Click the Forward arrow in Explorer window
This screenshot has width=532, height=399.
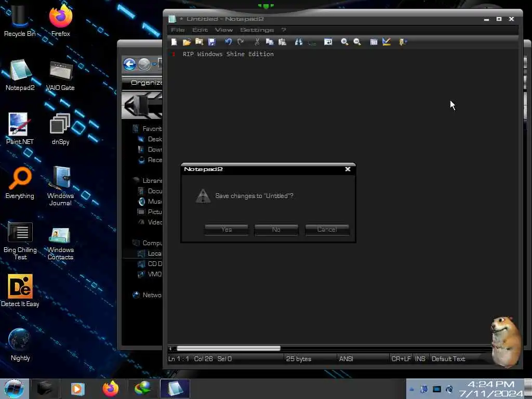pos(144,64)
